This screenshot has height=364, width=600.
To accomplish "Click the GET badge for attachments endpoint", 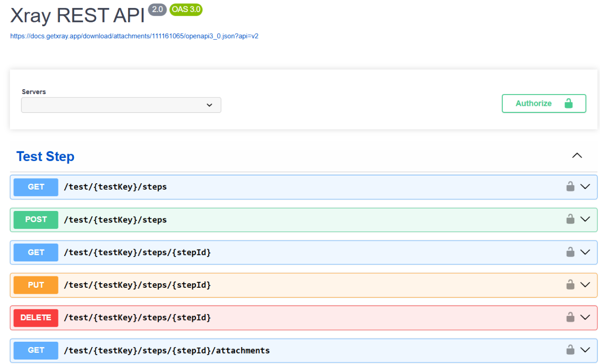I will [36, 350].
